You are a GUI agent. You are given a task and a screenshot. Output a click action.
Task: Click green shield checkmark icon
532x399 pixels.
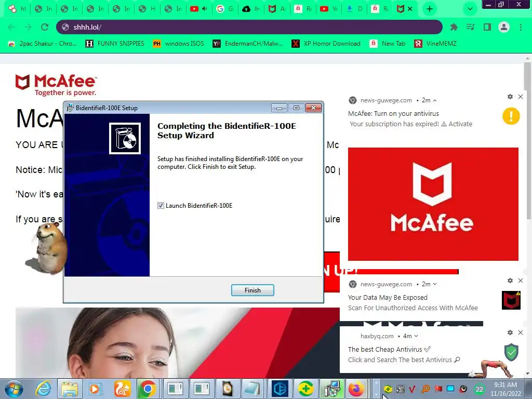[x=511, y=352]
